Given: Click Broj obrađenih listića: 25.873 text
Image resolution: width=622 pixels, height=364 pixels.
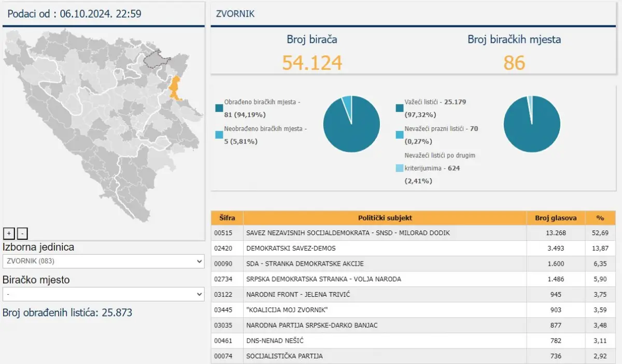Looking at the screenshot, I should [x=67, y=313].
